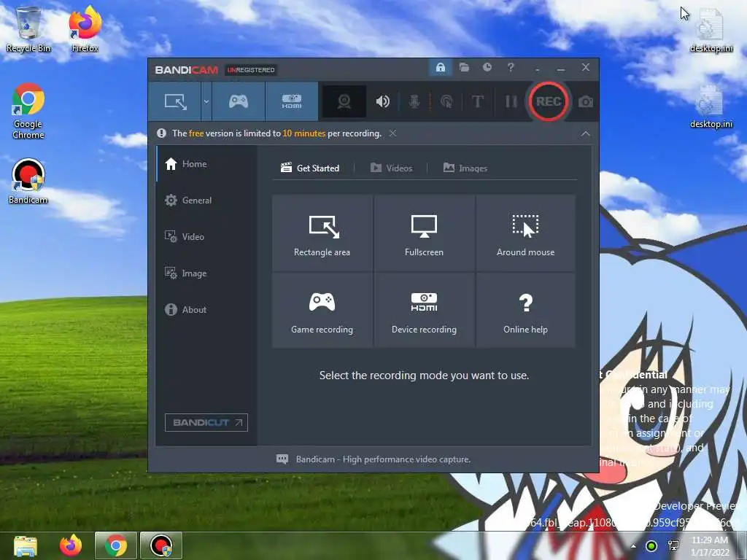Click the network tray icon
The width and height of the screenshot is (747, 560).
(673, 545)
